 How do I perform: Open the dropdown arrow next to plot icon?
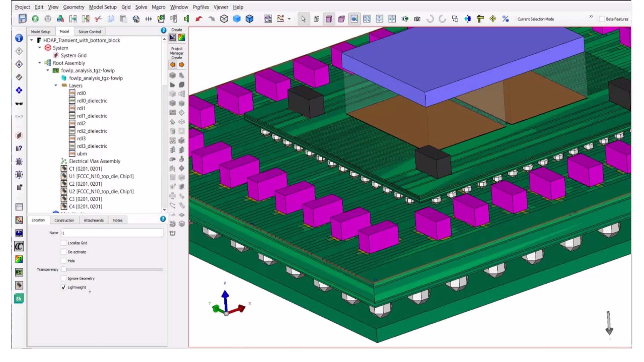[289, 19]
